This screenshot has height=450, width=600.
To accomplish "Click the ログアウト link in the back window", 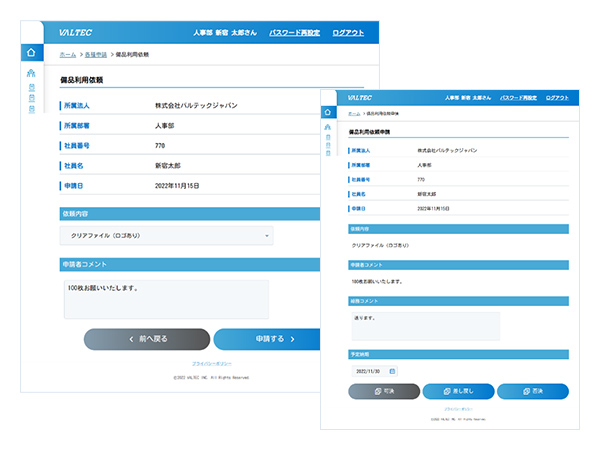I will click(348, 33).
